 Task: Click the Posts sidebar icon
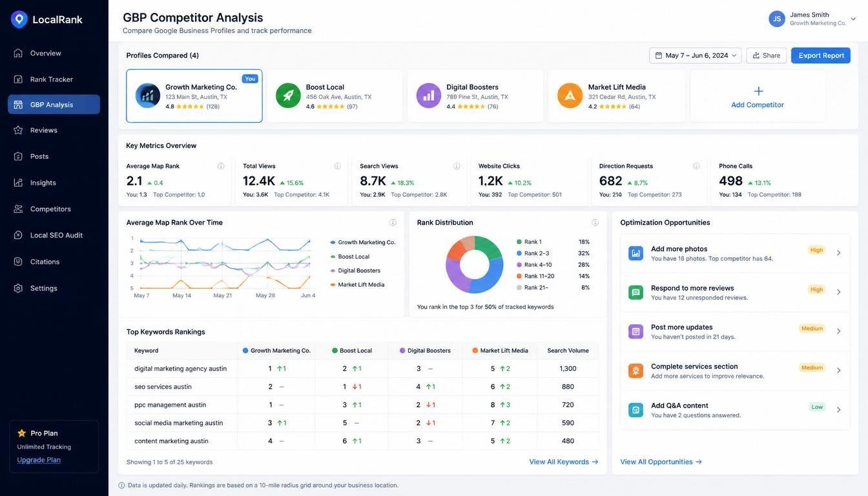[18, 156]
